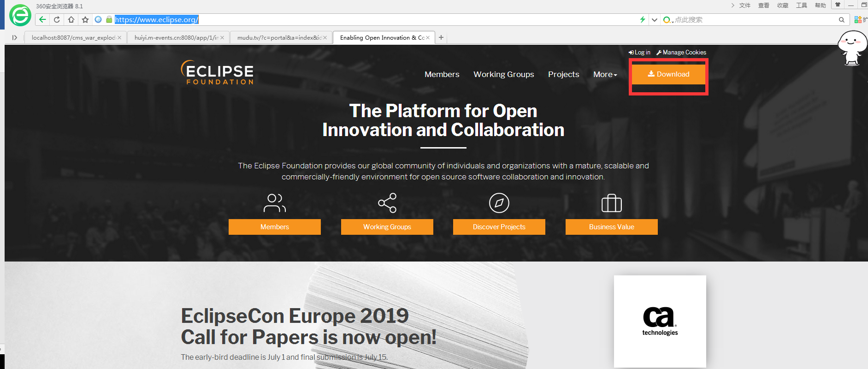Switch to the mudu.tv tab
Image resolution: width=868 pixels, height=369 pixels.
point(279,38)
